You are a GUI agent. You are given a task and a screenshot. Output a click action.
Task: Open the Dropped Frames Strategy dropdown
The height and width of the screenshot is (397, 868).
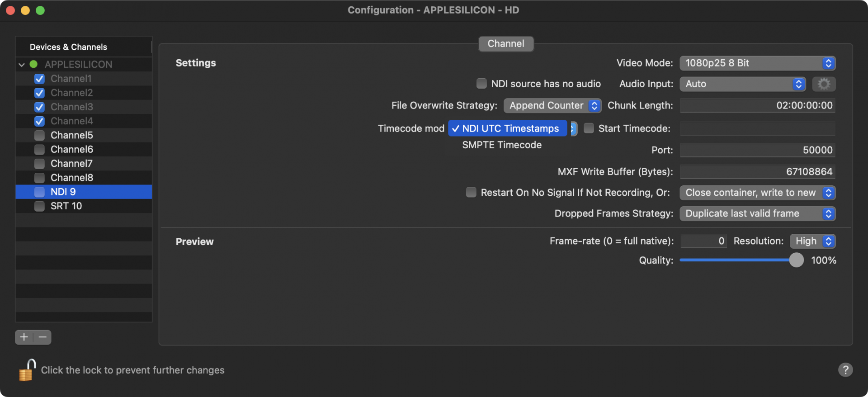click(757, 214)
